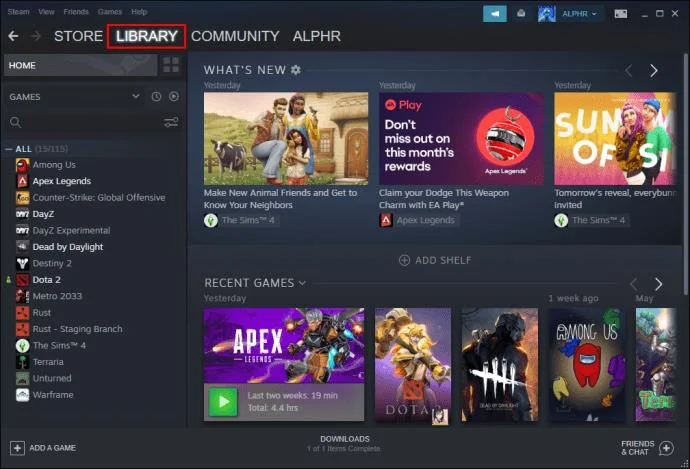Click the forward navigation arrow

[36, 36]
